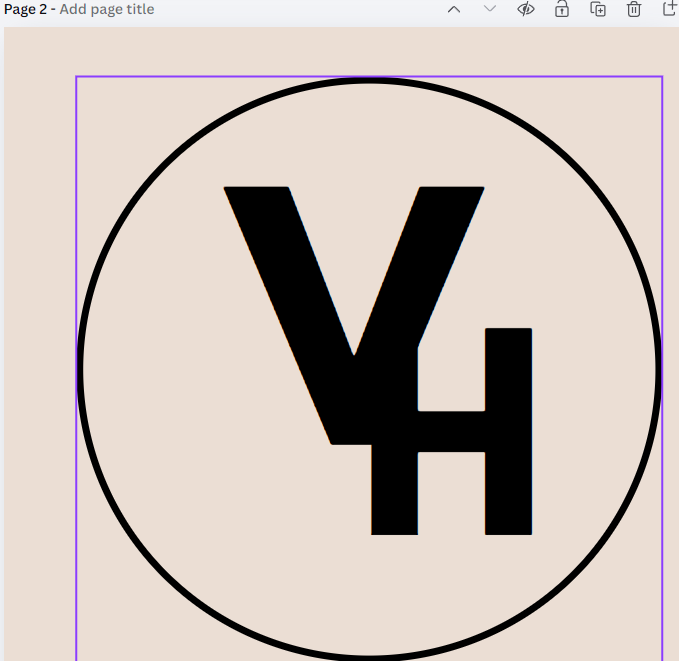Duplicate the page

pyautogui.click(x=598, y=9)
